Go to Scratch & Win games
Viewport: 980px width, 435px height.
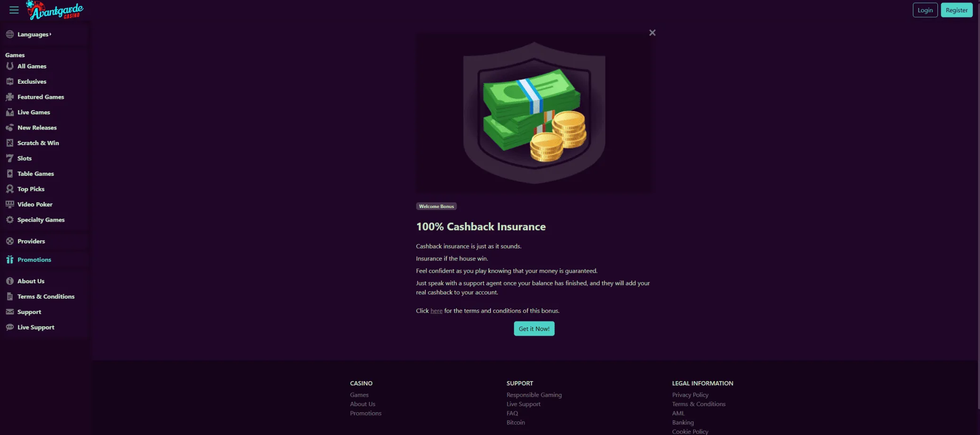point(38,143)
